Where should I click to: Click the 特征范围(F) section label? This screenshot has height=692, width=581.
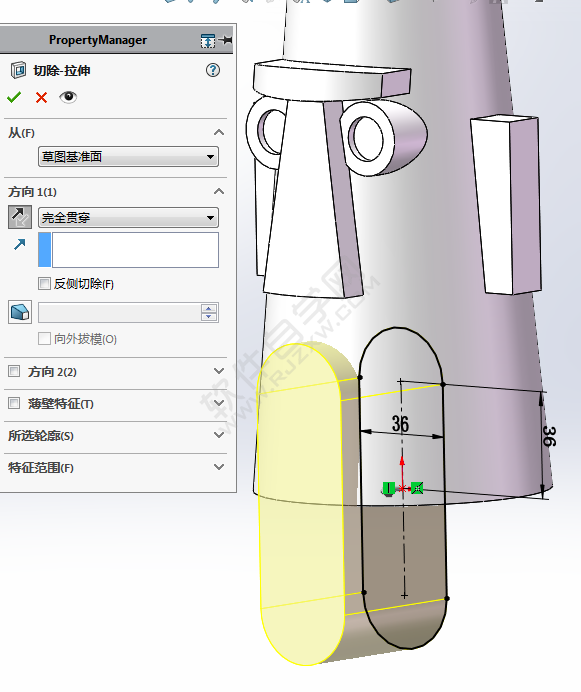pyautogui.click(x=41, y=467)
